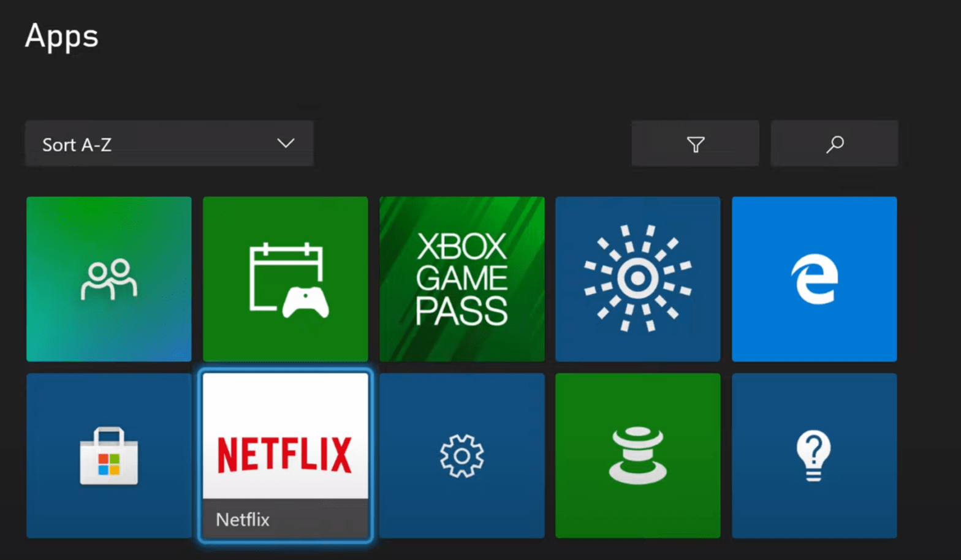Launch the Microsoft Edge browser tile
Viewport: 961px width, 560px height.
815,279
